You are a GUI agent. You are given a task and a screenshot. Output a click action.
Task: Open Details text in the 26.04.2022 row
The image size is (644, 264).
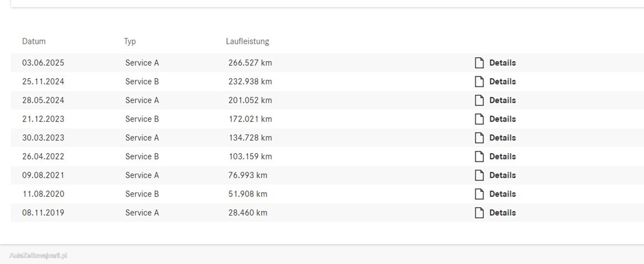pos(502,157)
